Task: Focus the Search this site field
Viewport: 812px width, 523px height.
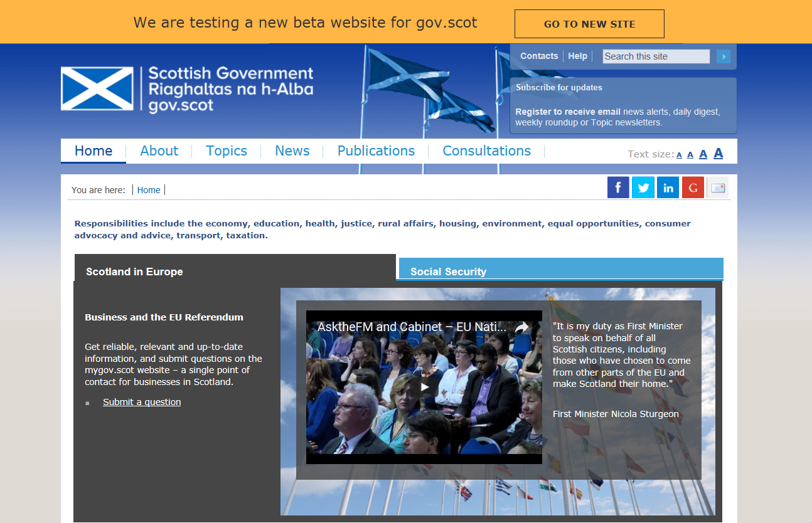Action: [656, 56]
